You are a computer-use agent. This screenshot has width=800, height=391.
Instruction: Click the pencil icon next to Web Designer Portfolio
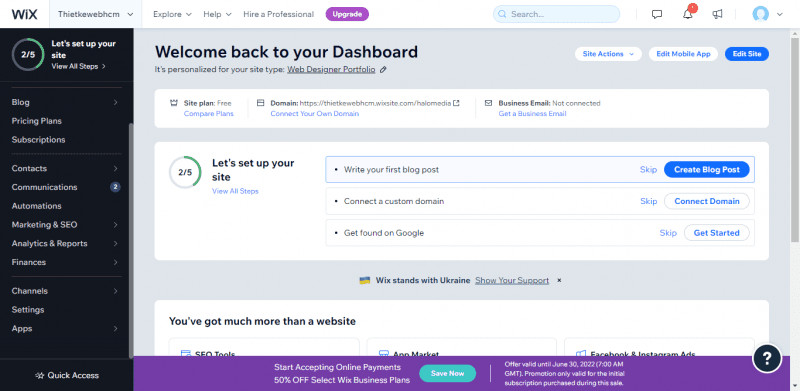383,70
